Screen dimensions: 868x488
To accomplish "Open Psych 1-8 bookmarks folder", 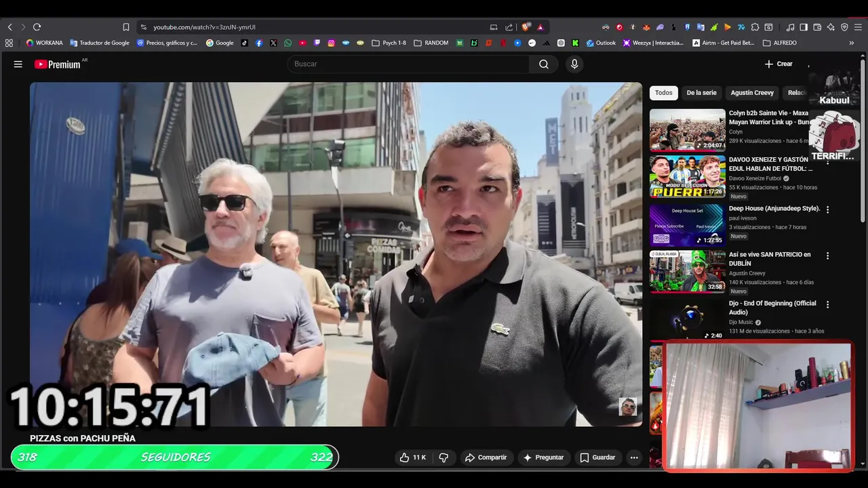I will (389, 43).
